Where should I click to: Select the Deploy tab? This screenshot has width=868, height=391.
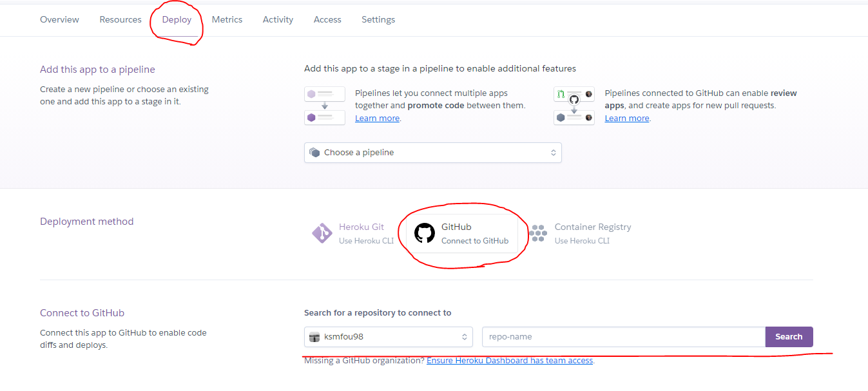tap(177, 20)
